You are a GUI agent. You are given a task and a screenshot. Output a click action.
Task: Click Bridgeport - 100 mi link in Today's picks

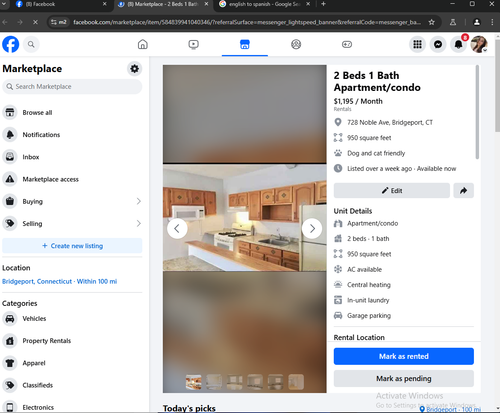click(x=451, y=409)
